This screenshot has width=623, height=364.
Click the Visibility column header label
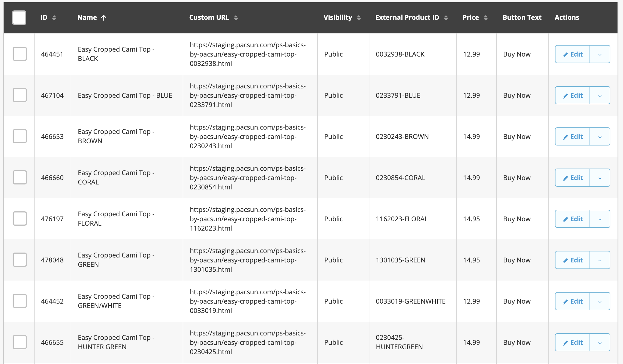[338, 18]
